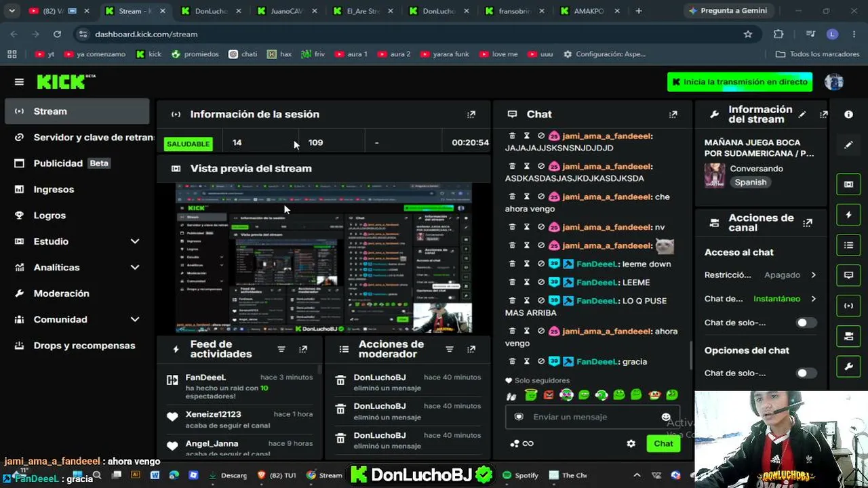Reload the dashboard page
Screen dimensions: 868x488
[57, 34]
